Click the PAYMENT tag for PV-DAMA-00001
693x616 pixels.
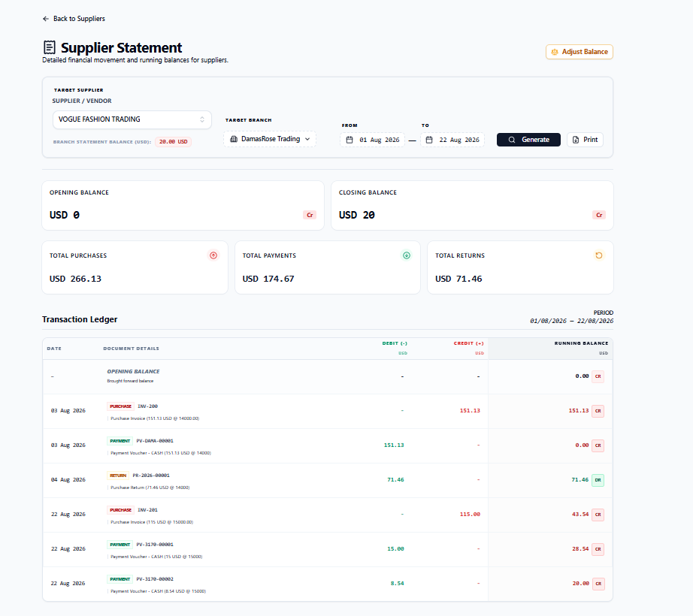point(120,441)
